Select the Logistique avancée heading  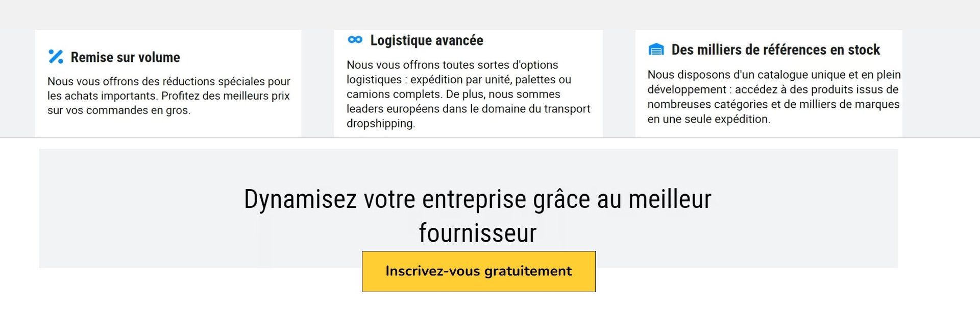tap(427, 40)
